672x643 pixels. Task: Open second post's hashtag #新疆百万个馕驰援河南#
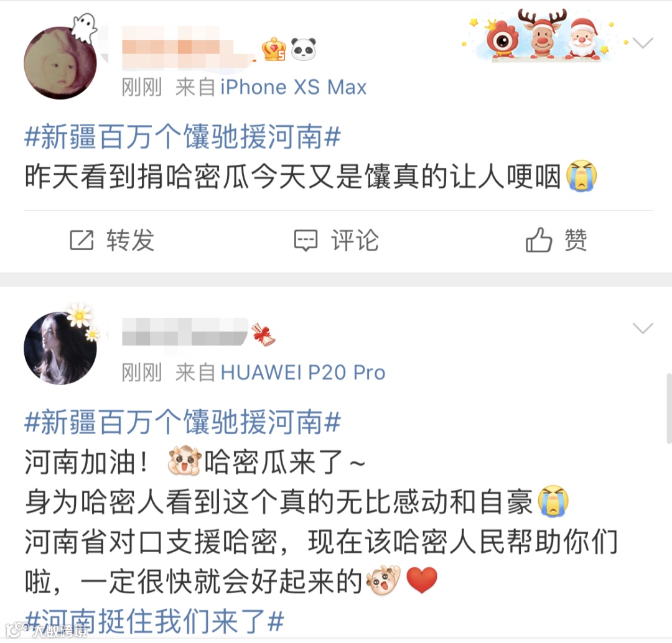click(x=182, y=422)
